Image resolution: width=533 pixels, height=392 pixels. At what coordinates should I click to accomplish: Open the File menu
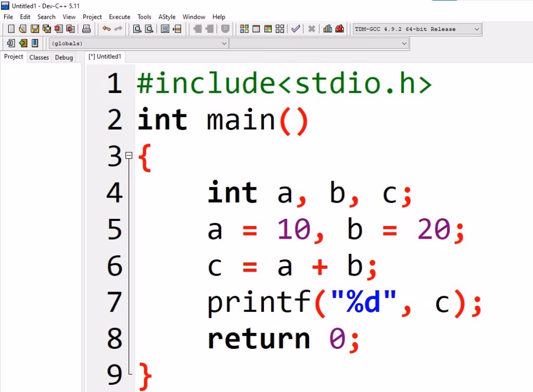[8, 17]
